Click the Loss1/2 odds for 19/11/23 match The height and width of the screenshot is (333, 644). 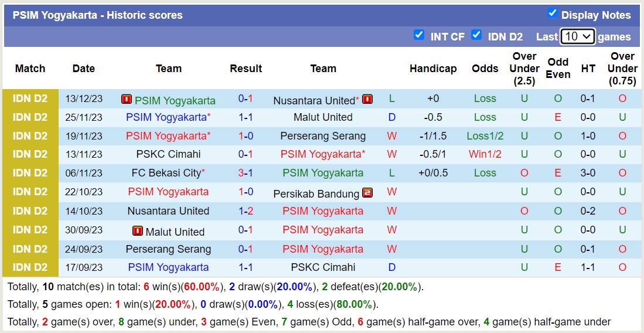pyautogui.click(x=485, y=136)
